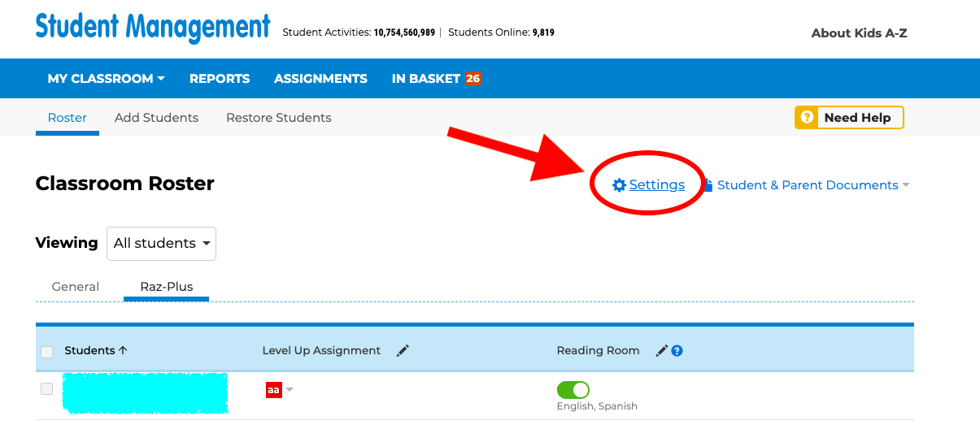Click the Need Help button
Image resolution: width=980 pixels, height=429 pixels.
point(849,118)
